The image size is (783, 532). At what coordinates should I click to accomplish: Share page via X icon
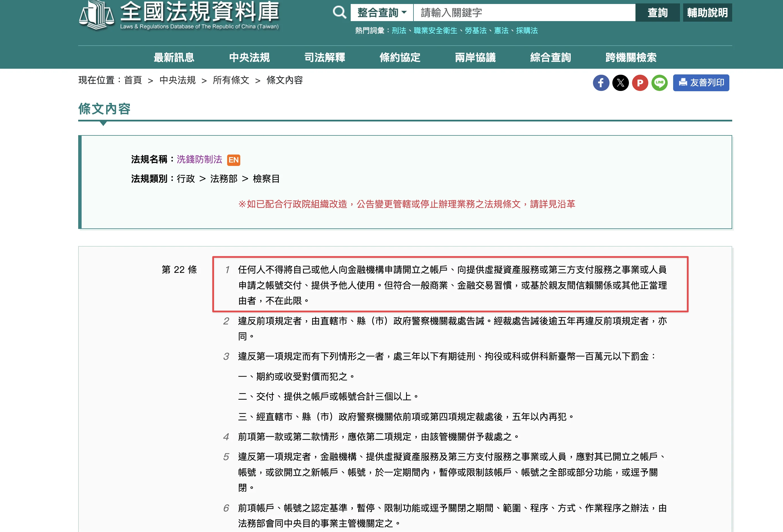(621, 83)
